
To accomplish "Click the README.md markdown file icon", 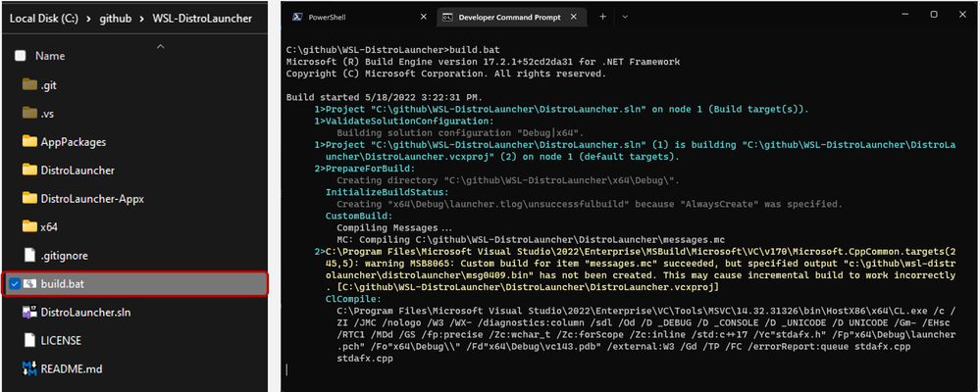I will point(28,368).
